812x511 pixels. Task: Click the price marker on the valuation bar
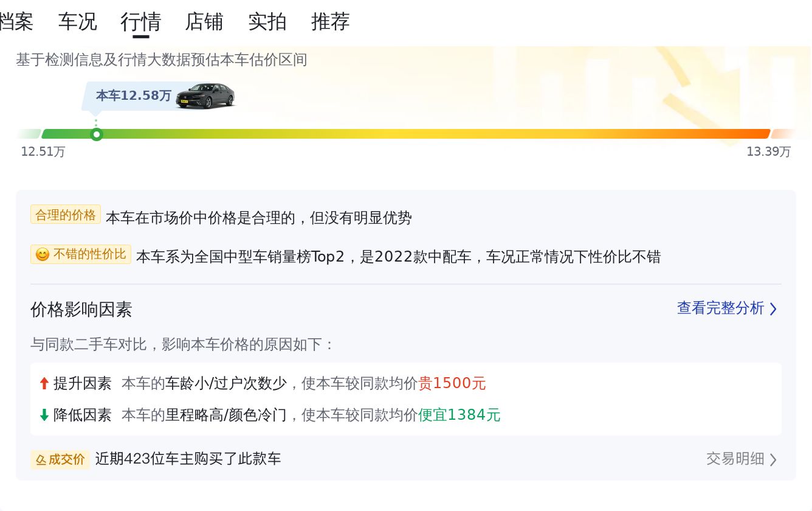(x=96, y=134)
